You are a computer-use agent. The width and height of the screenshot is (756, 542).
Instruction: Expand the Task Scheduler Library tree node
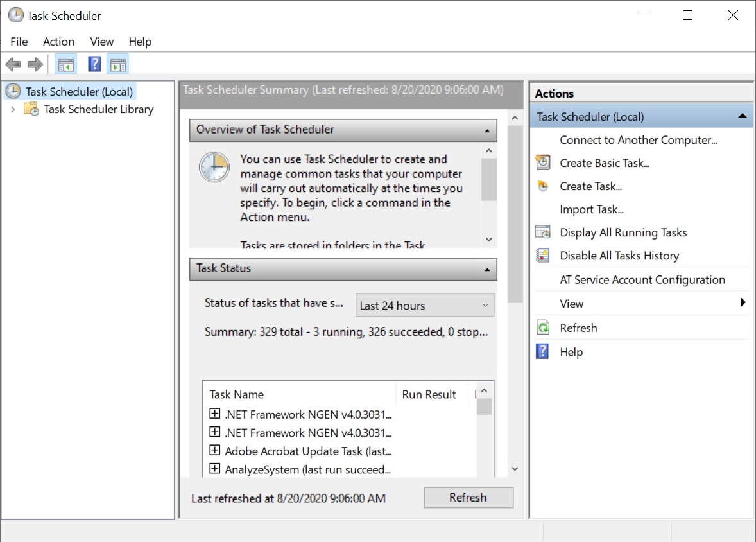(13, 110)
